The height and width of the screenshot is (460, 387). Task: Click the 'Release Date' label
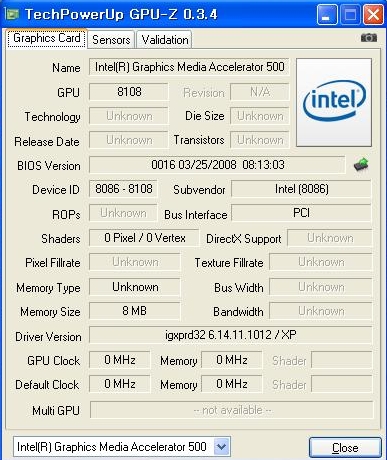click(47, 142)
